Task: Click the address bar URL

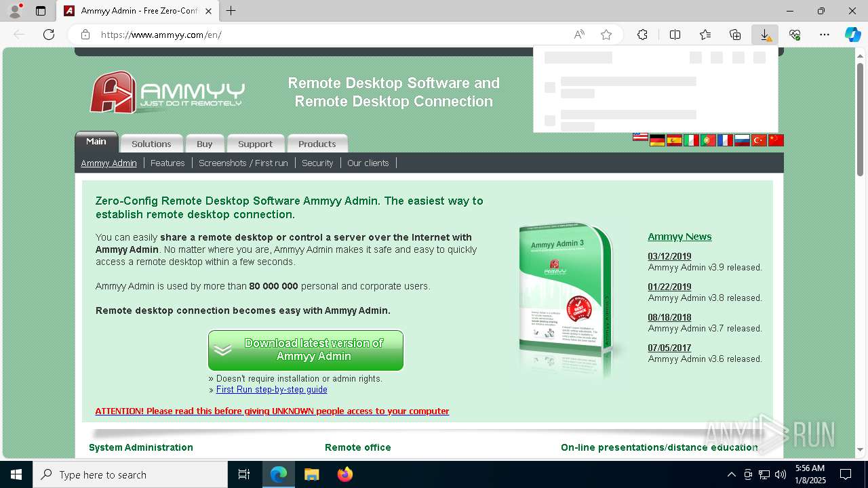Action: click(x=161, y=35)
